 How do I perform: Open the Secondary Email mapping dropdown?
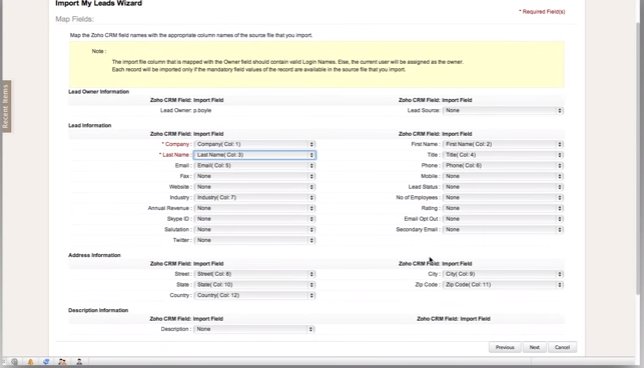[x=503, y=230]
